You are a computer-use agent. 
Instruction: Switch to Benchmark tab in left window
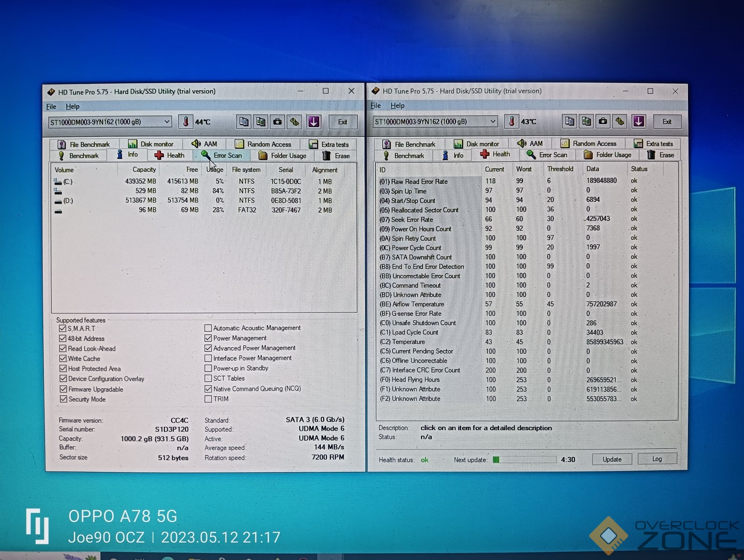coord(78,156)
